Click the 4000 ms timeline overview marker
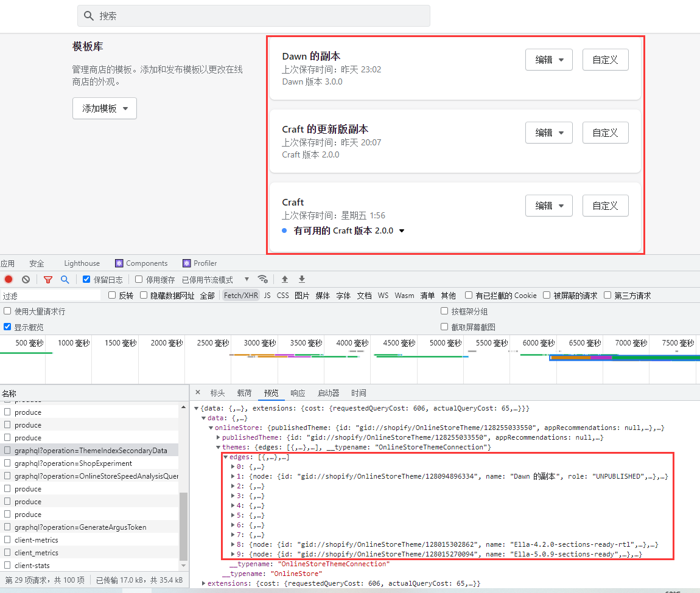Viewport: 700px width, 593px height. [352, 342]
